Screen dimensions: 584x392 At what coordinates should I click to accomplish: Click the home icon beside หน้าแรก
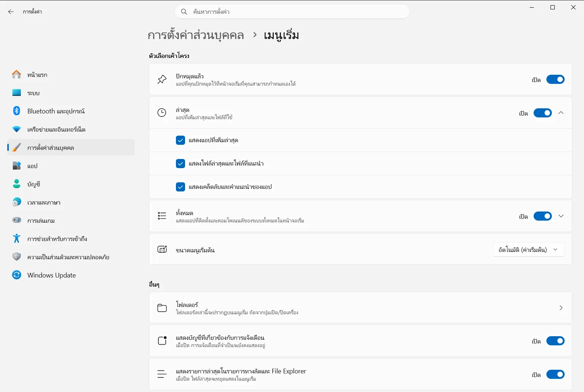[x=16, y=74]
